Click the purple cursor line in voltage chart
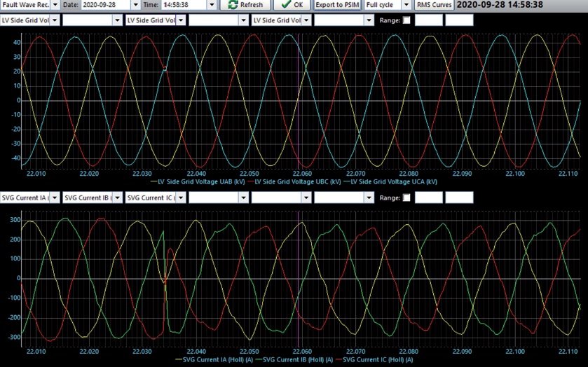The height and width of the screenshot is (367, 588). pos(299,102)
